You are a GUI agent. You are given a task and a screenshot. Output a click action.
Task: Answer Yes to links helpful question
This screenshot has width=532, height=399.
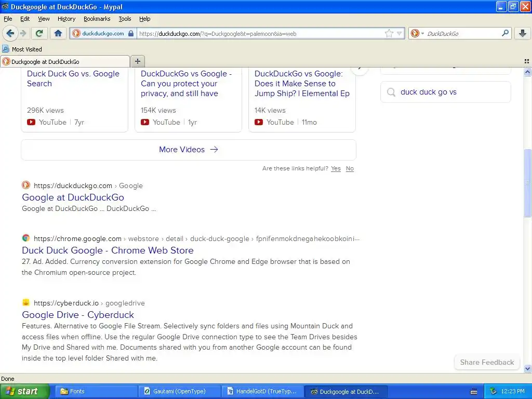pyautogui.click(x=336, y=169)
